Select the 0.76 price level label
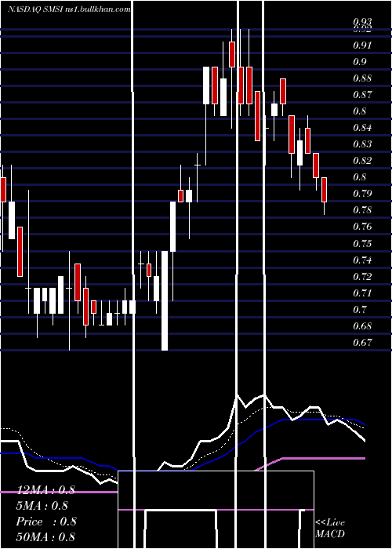This screenshot has width=392, height=549. tap(362, 226)
